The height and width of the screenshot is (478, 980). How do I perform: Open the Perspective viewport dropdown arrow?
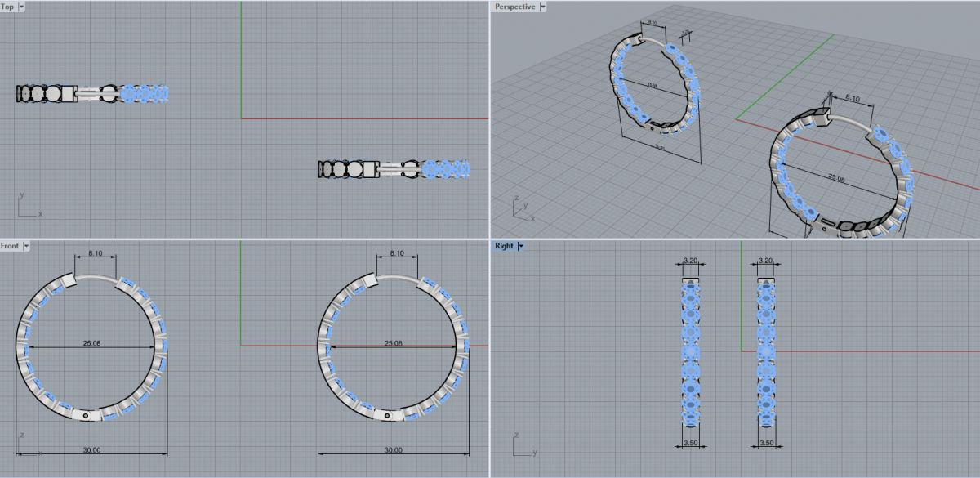tap(543, 7)
